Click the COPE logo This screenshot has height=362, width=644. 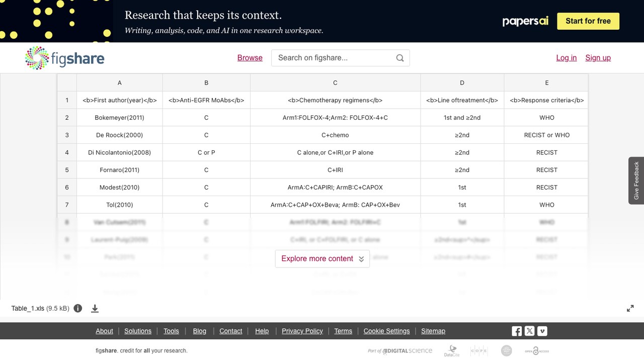tap(478, 350)
